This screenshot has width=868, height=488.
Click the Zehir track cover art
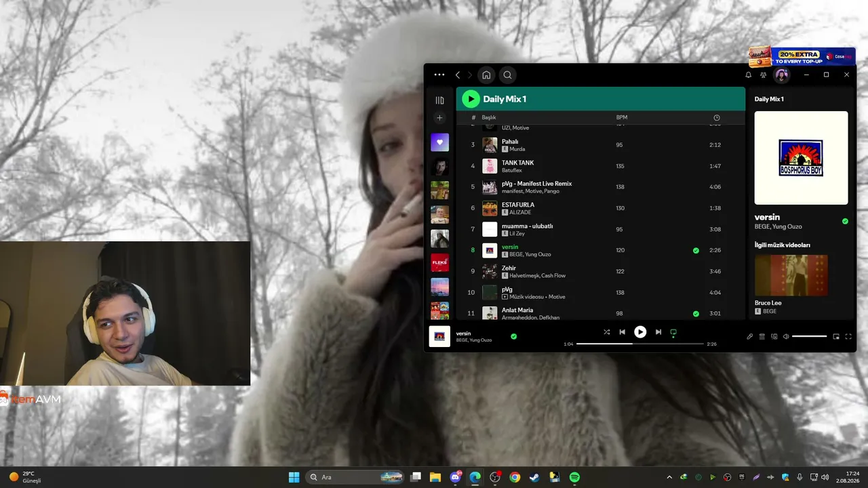click(490, 271)
